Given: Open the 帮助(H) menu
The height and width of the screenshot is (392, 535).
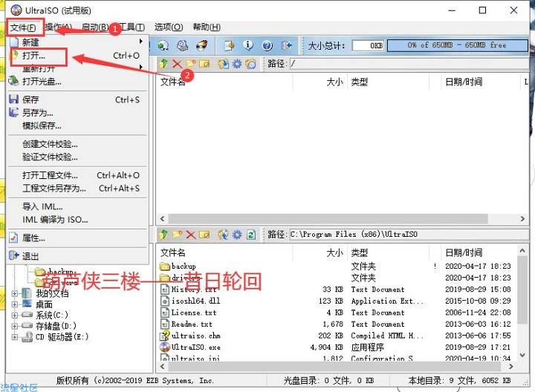Looking at the screenshot, I should [207, 27].
